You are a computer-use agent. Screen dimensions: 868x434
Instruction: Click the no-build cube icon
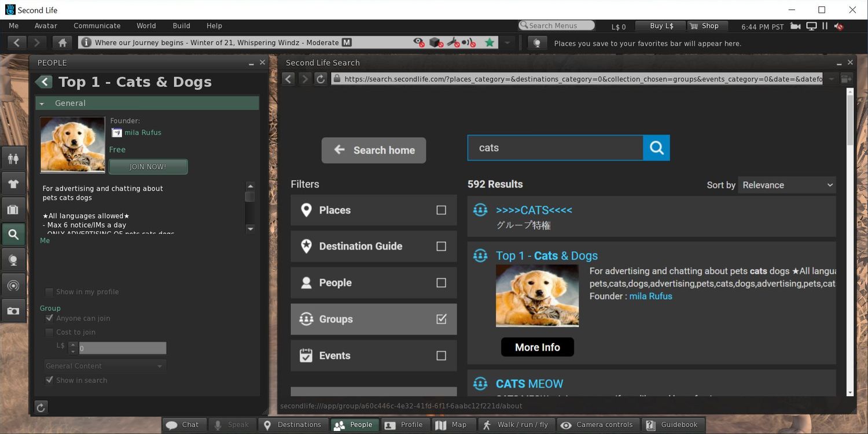pos(436,43)
